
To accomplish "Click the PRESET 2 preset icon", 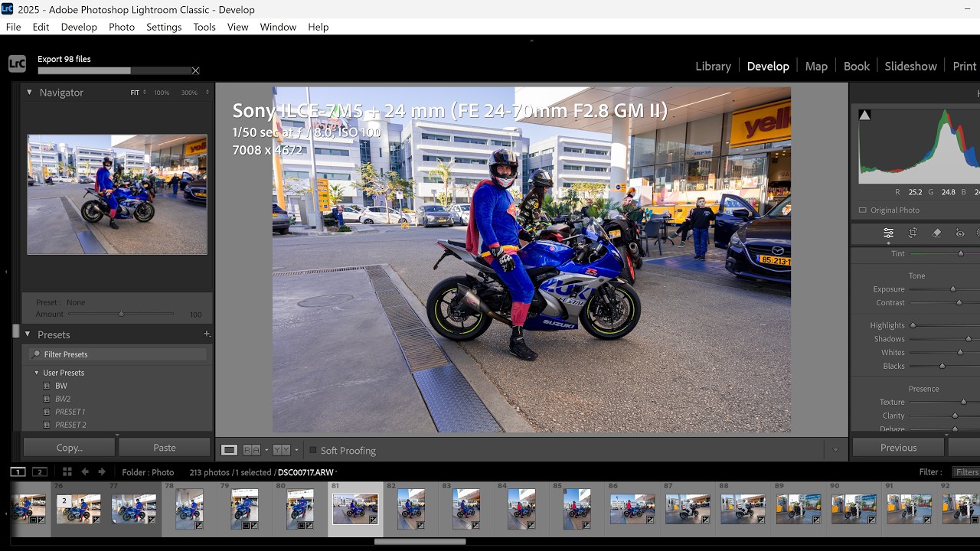I will click(47, 425).
